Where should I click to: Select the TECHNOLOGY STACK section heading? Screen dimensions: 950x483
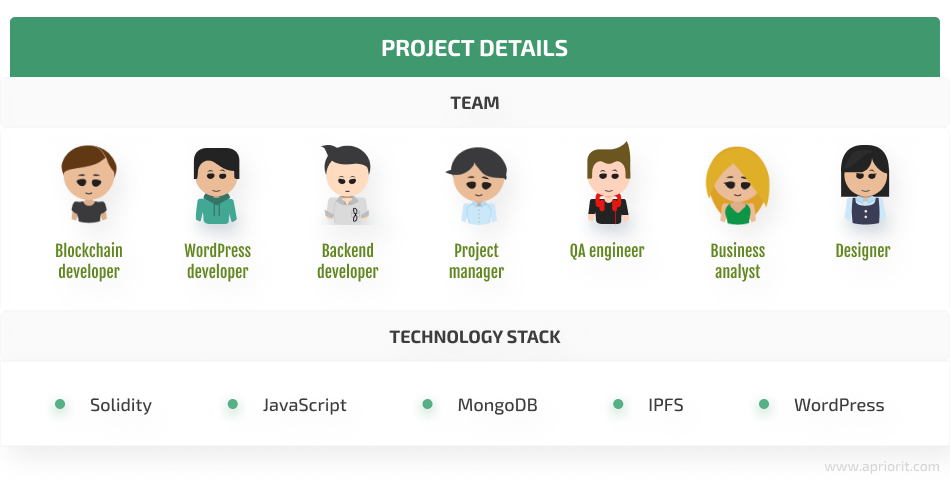pos(475,337)
